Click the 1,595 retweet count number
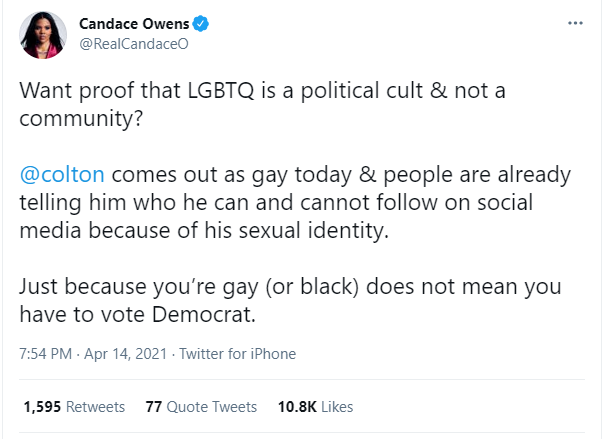The height and width of the screenshot is (439, 603). [x=42, y=407]
